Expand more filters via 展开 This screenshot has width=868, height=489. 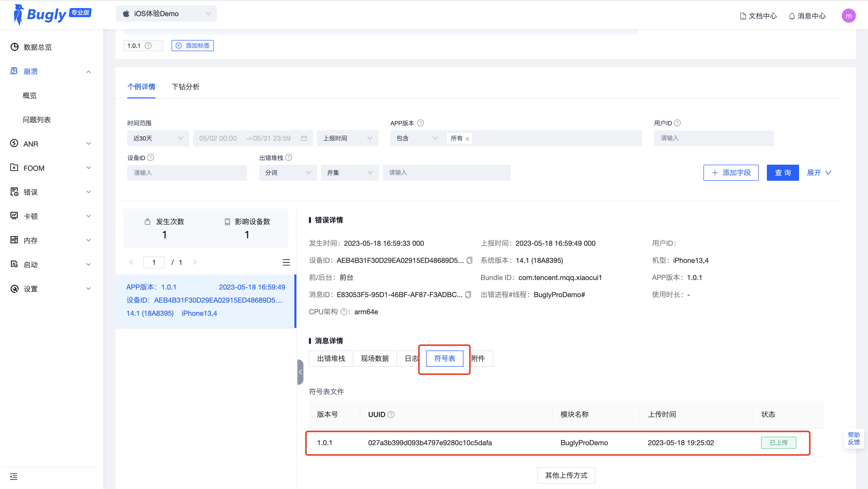click(x=819, y=173)
